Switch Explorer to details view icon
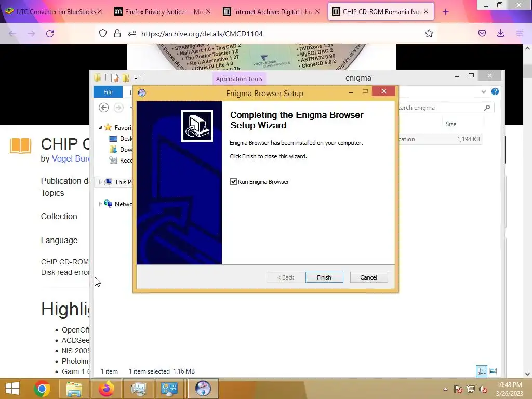Screen dimensions: 532x399 [482, 371]
